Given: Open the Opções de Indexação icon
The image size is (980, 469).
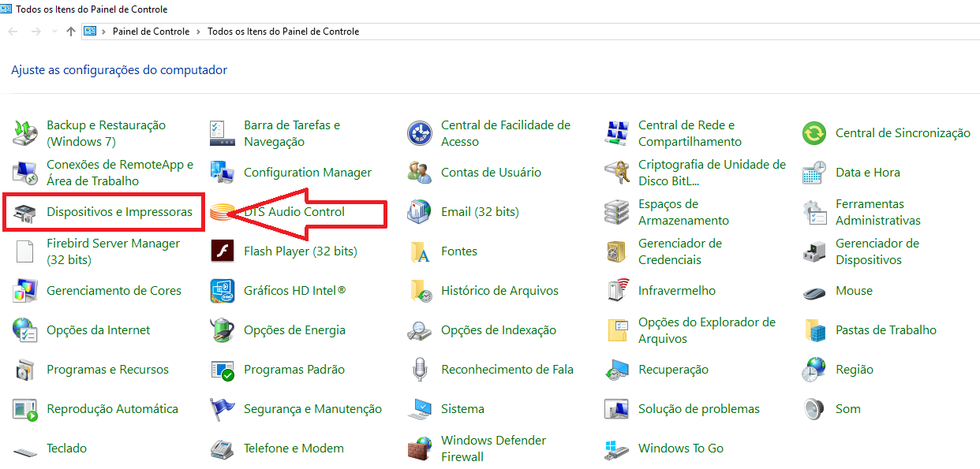Looking at the screenshot, I should point(419,330).
